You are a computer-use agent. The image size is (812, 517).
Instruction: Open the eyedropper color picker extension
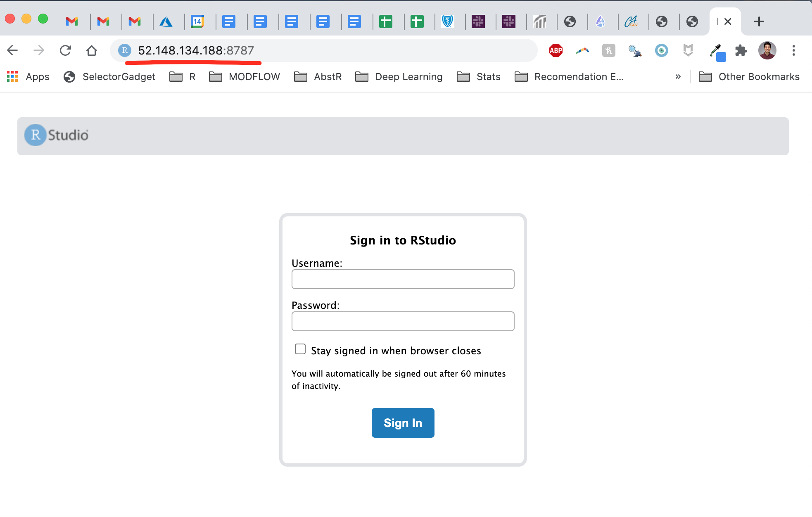coord(717,52)
